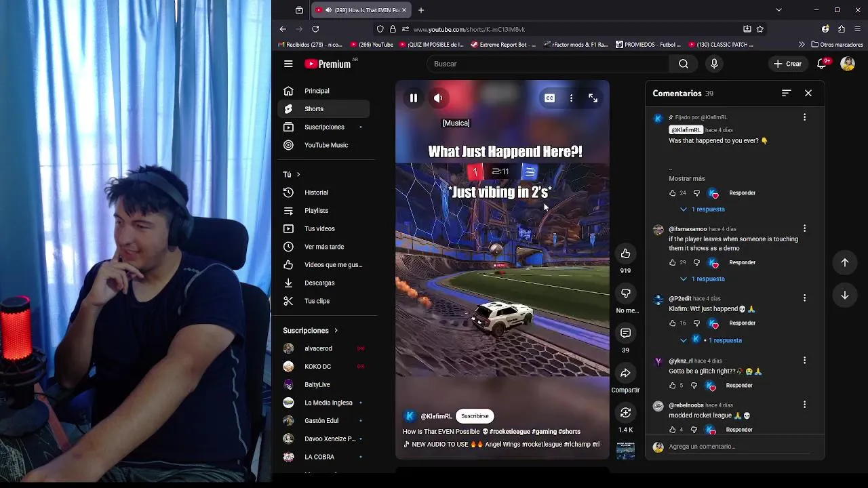Mute the Short's audio

[x=438, y=98]
